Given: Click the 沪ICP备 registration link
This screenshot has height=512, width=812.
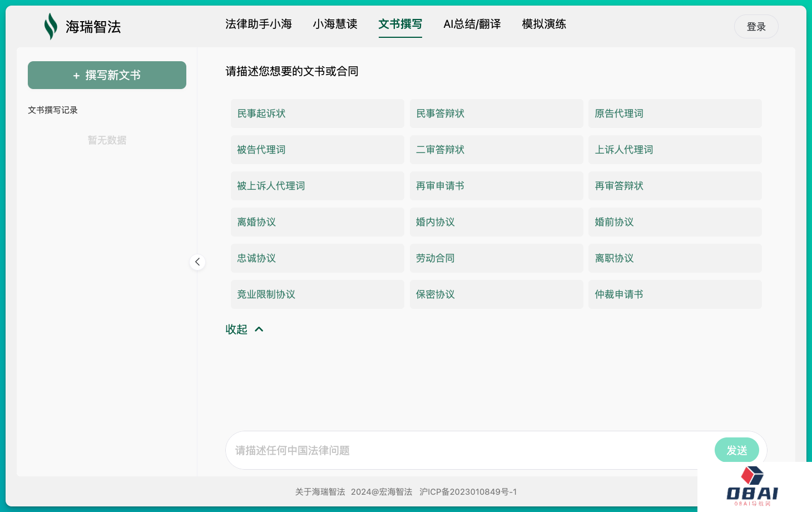Looking at the screenshot, I should pos(468,492).
